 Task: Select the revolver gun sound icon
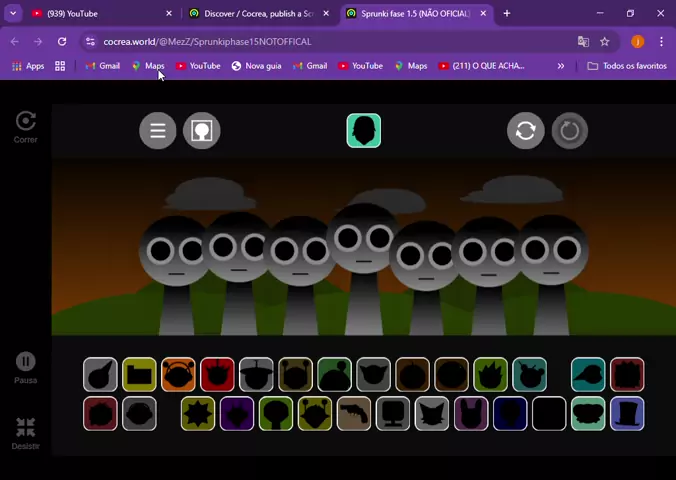(354, 413)
